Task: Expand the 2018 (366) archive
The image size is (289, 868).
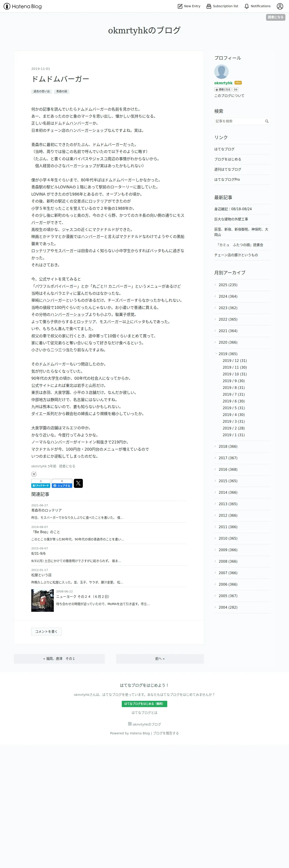Action: [215, 446]
